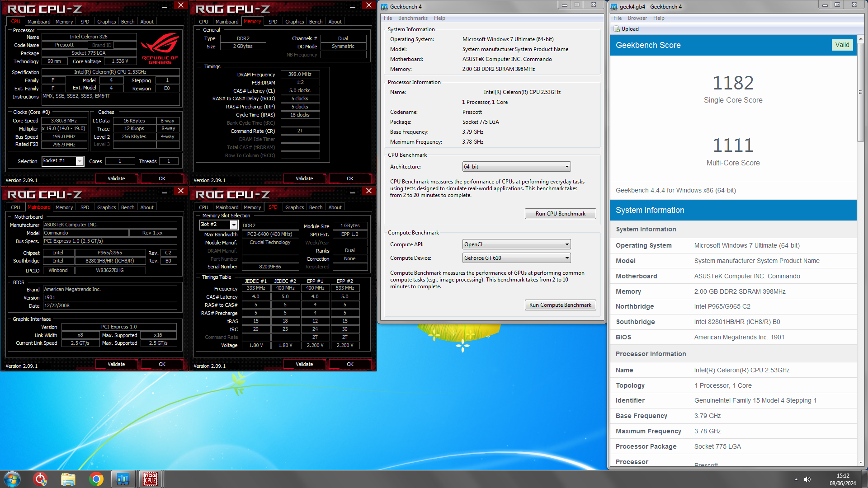Click OK in Memory Slot Selection CPU-Z window

350,364
